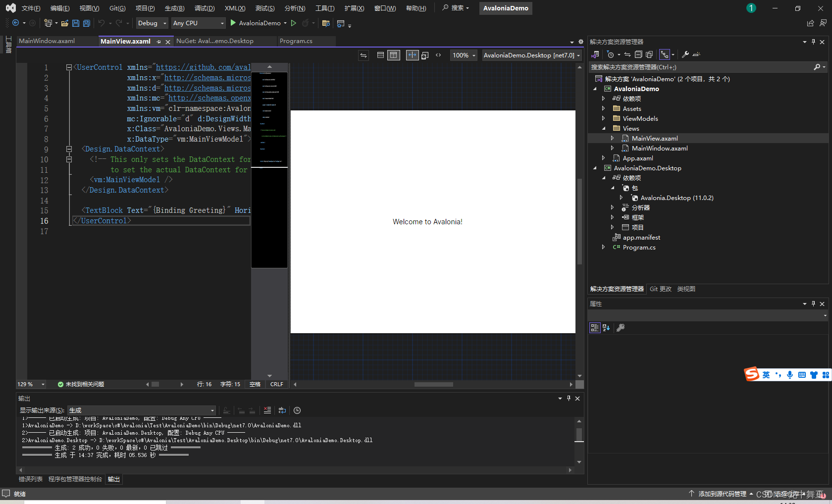Expand the ViewModels folder node
Image resolution: width=832 pixels, height=504 pixels.
[603, 118]
